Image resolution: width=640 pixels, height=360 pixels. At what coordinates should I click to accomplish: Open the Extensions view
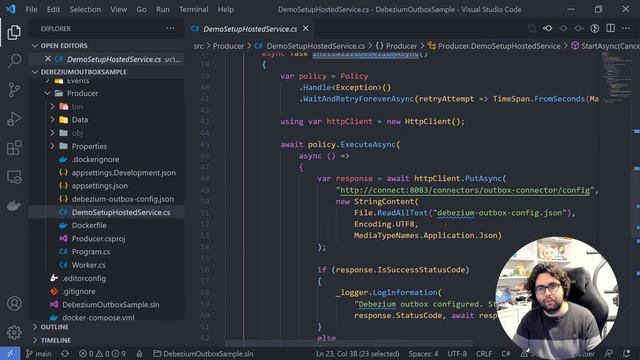[x=14, y=148]
